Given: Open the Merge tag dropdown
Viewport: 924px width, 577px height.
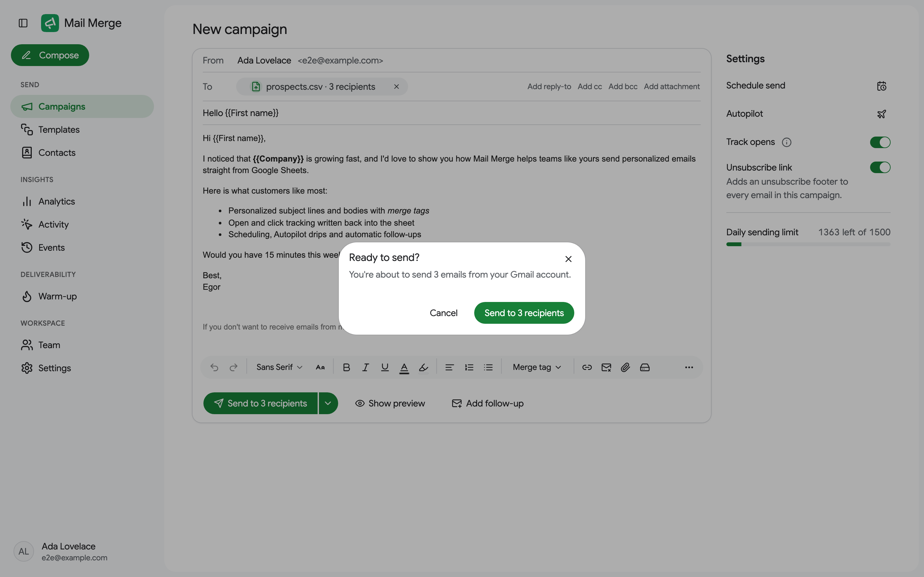Looking at the screenshot, I should 537,367.
